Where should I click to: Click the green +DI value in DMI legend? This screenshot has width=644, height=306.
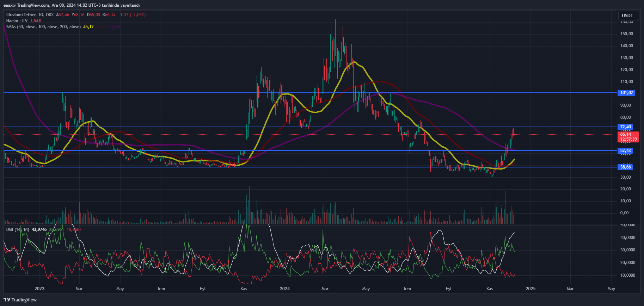[x=56, y=229]
